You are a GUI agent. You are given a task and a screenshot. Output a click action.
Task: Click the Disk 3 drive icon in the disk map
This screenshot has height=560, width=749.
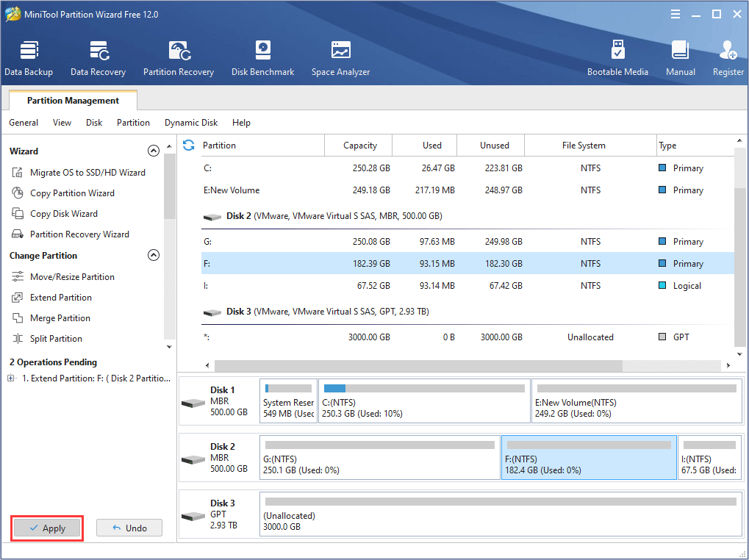click(193, 516)
